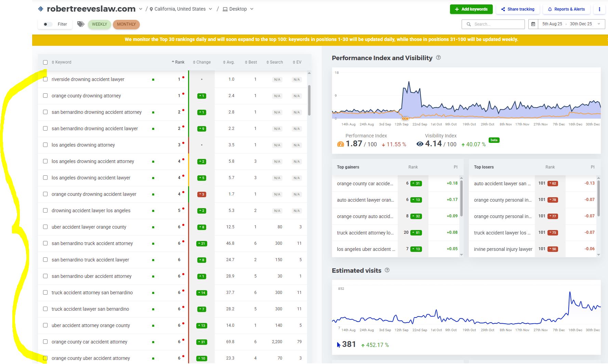608x364 pixels.
Task: Select the MONTHLY tag
Action: [x=126, y=24]
